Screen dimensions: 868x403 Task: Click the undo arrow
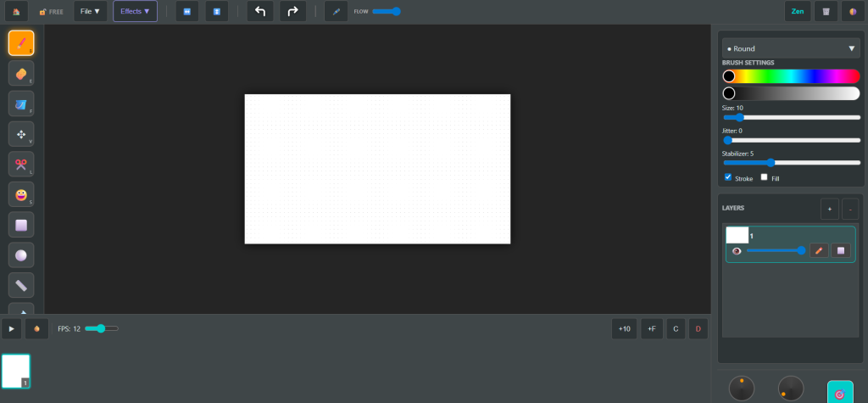260,12
